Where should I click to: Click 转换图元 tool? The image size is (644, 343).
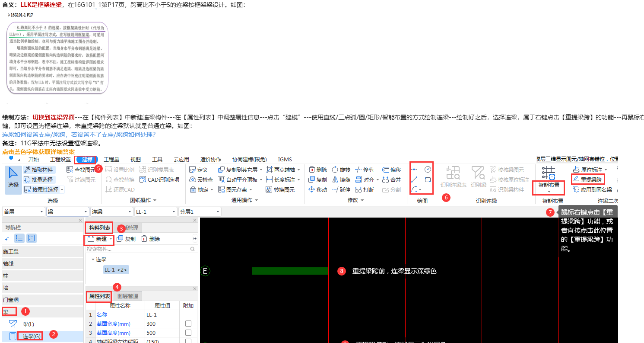pos(280,189)
